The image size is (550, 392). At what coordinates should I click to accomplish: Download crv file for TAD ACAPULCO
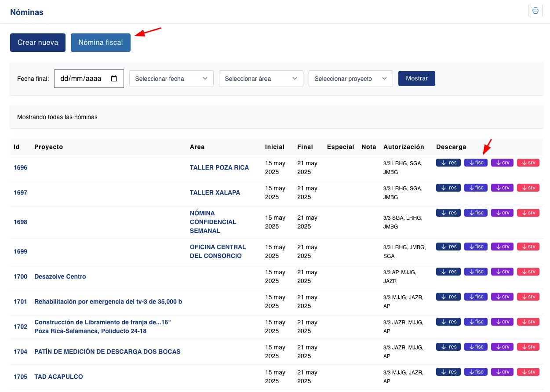502,372
